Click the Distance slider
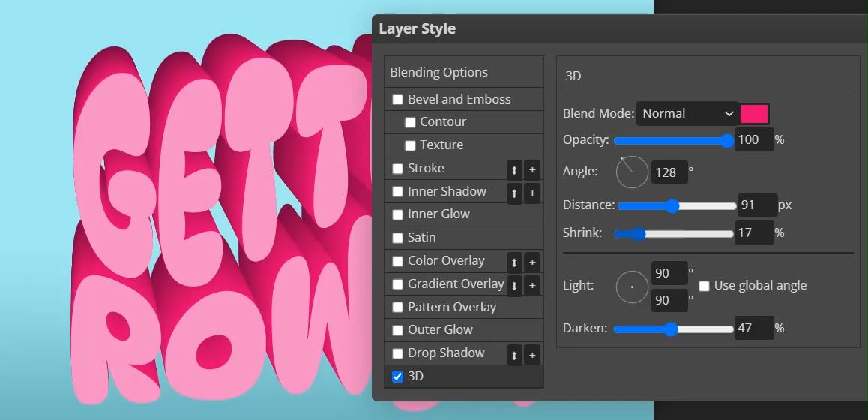This screenshot has width=868, height=420. 677,206
